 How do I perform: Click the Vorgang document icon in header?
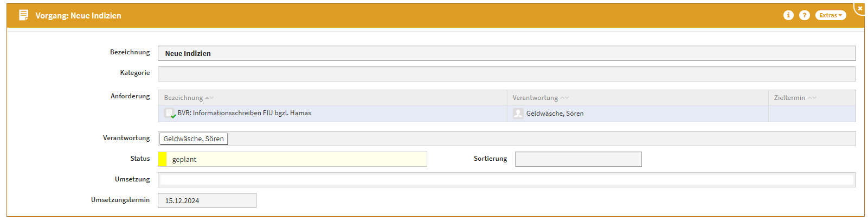pos(23,15)
